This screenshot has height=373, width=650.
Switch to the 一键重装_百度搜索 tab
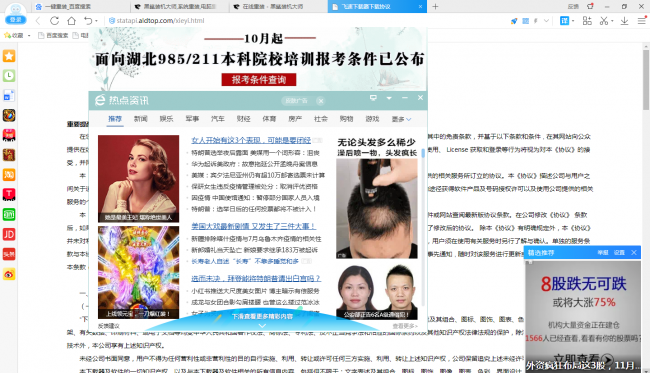click(x=80, y=7)
